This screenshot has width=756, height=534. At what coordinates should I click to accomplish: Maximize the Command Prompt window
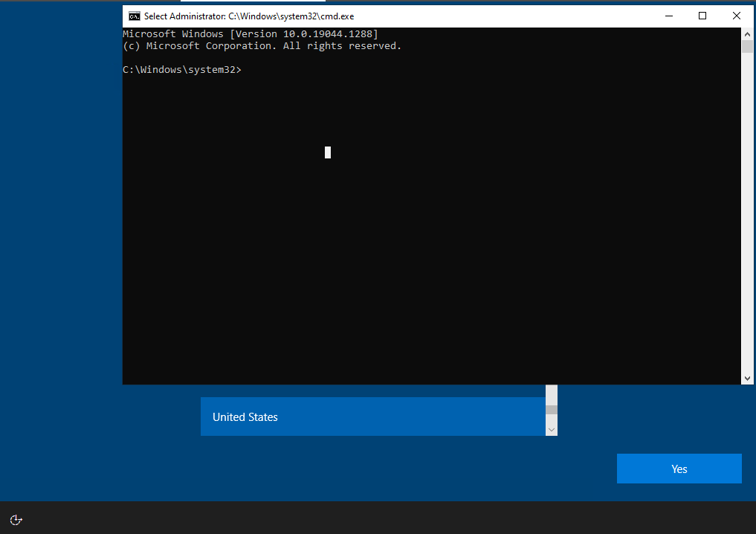[702, 16]
